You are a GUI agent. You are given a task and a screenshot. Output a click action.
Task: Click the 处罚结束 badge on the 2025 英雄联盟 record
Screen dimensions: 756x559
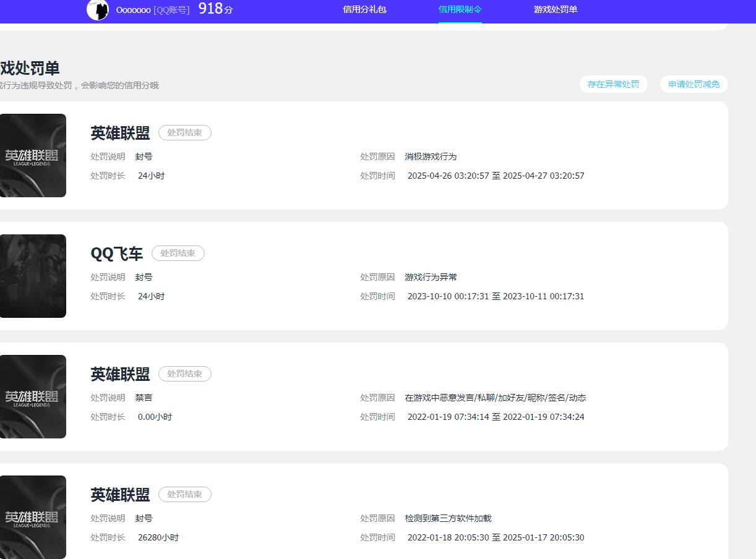pyautogui.click(x=184, y=132)
